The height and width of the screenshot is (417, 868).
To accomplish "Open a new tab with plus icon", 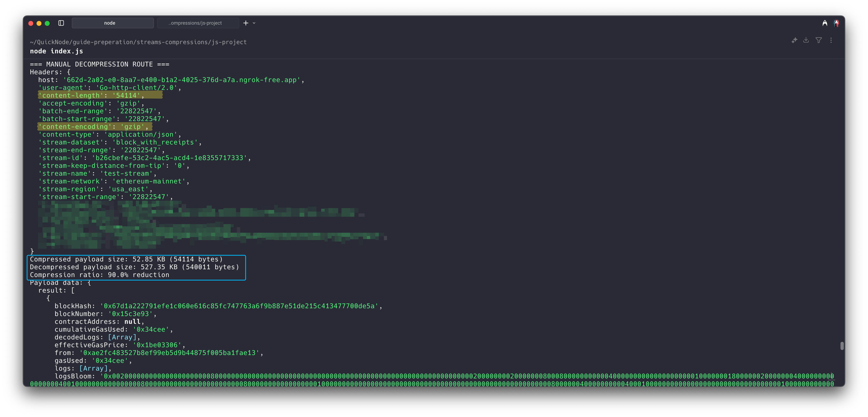I will pyautogui.click(x=246, y=23).
